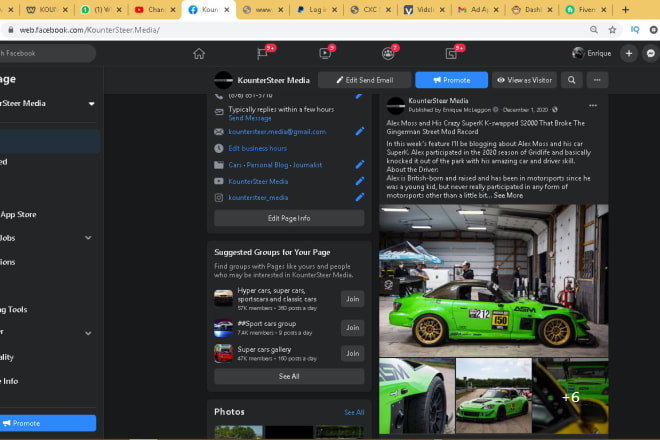Click Edit Page Info button
660x440 pixels.
pyautogui.click(x=289, y=218)
